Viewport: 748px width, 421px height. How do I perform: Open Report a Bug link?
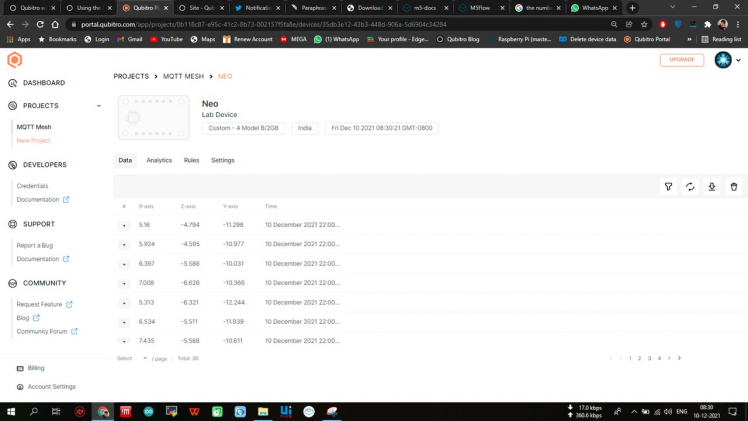pos(35,245)
